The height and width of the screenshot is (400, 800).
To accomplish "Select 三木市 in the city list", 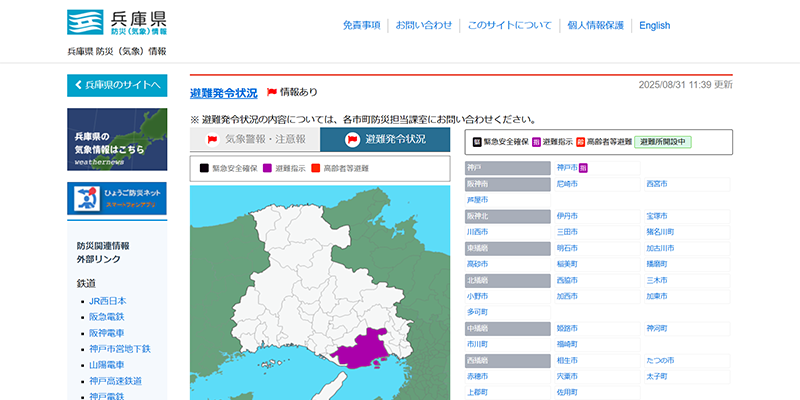I will click(656, 281).
